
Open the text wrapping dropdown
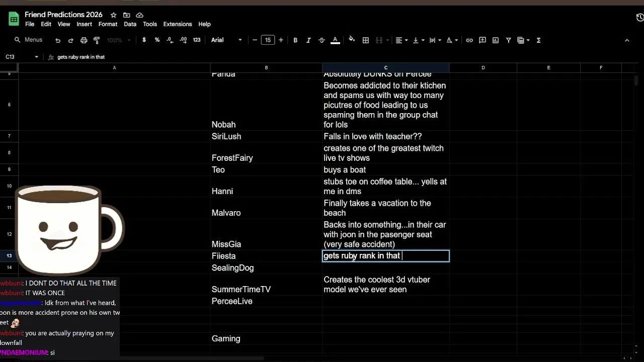[x=435, y=40]
